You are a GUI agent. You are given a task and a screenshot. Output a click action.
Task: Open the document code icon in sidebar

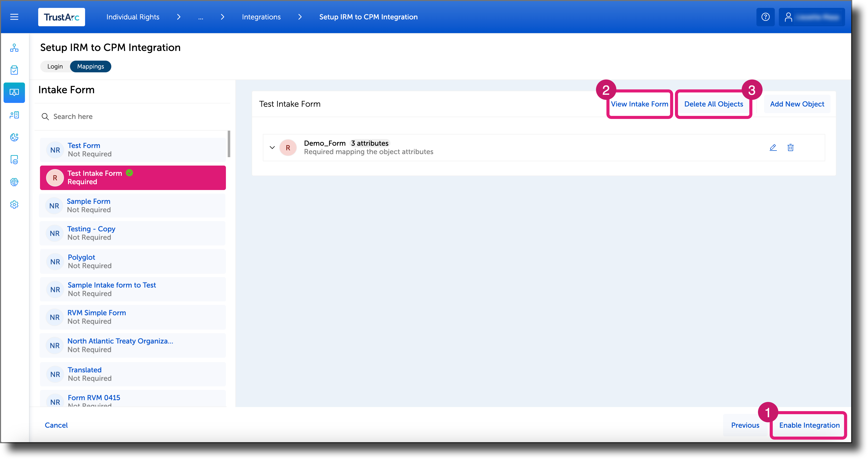(x=14, y=160)
